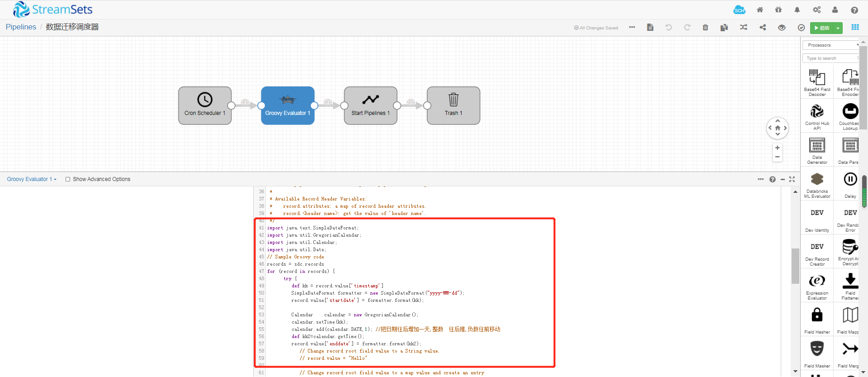
Task: Click output connector of Cron Scheduler 1
Action: pyautogui.click(x=231, y=105)
